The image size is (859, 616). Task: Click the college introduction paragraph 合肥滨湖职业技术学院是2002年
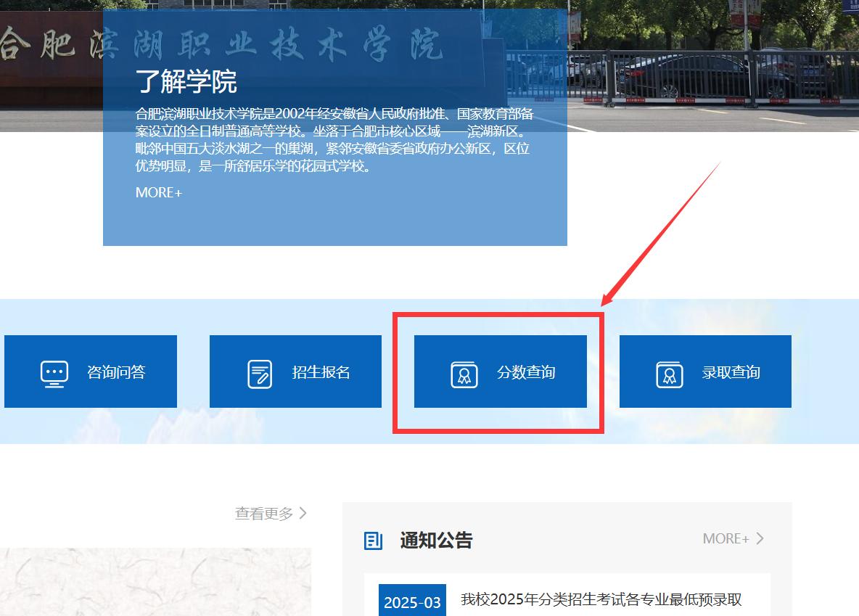point(334,140)
